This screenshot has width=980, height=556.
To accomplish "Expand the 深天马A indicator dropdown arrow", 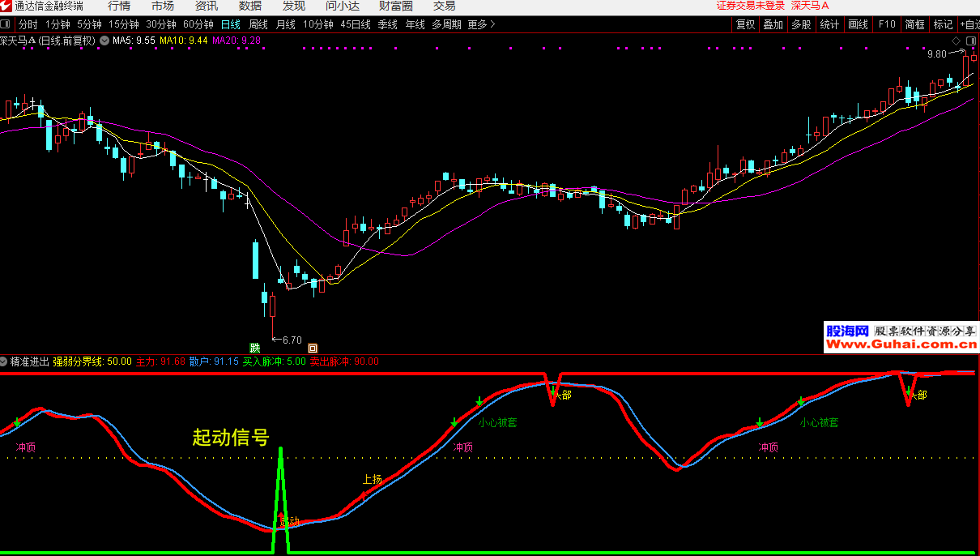I will pyautogui.click(x=104, y=40).
